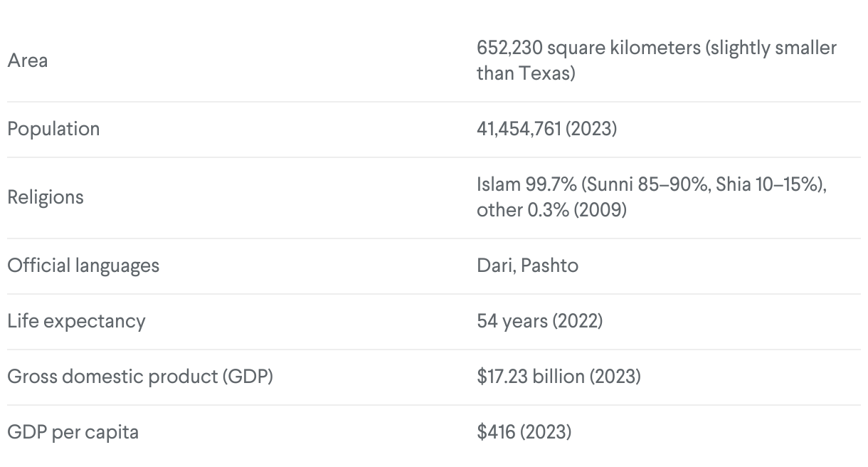Click the GDP per capita label
Image resolution: width=868 pixels, height=467 pixels.
[x=73, y=433]
